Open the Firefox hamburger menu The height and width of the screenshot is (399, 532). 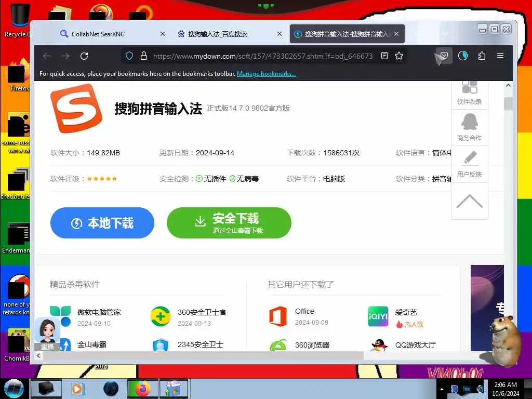[500, 56]
